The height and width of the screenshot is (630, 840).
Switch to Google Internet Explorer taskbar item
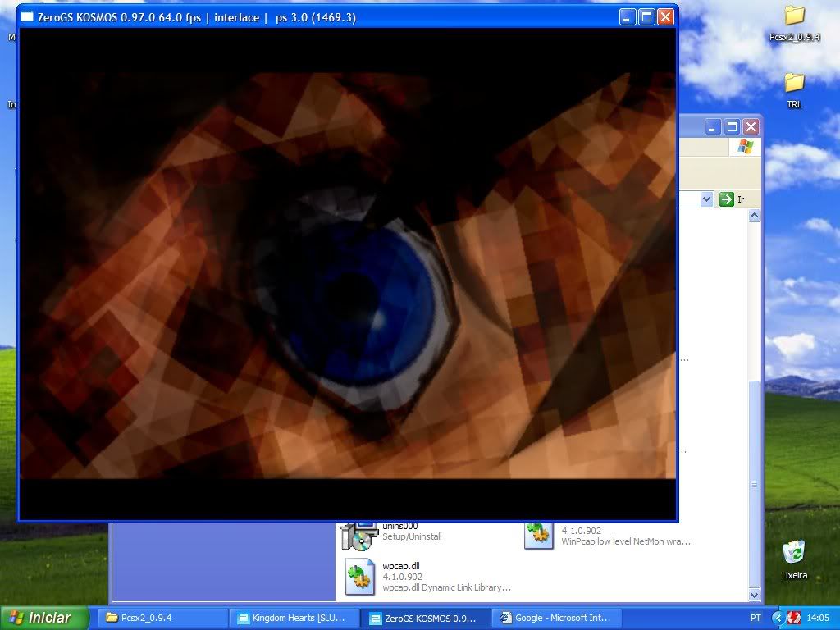click(x=555, y=618)
